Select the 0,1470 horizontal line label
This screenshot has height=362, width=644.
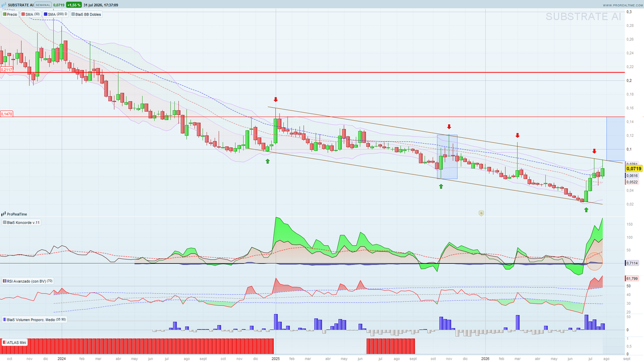point(6,114)
